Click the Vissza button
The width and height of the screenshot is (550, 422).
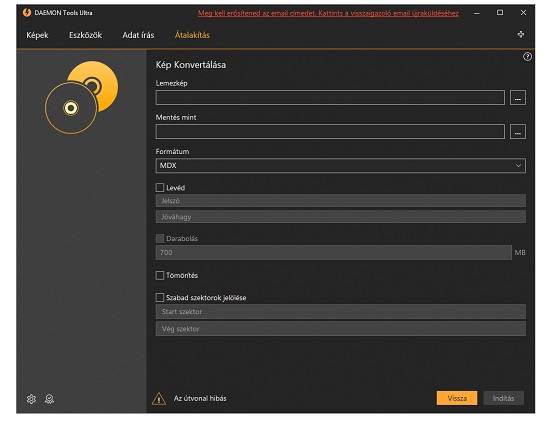[x=457, y=398]
